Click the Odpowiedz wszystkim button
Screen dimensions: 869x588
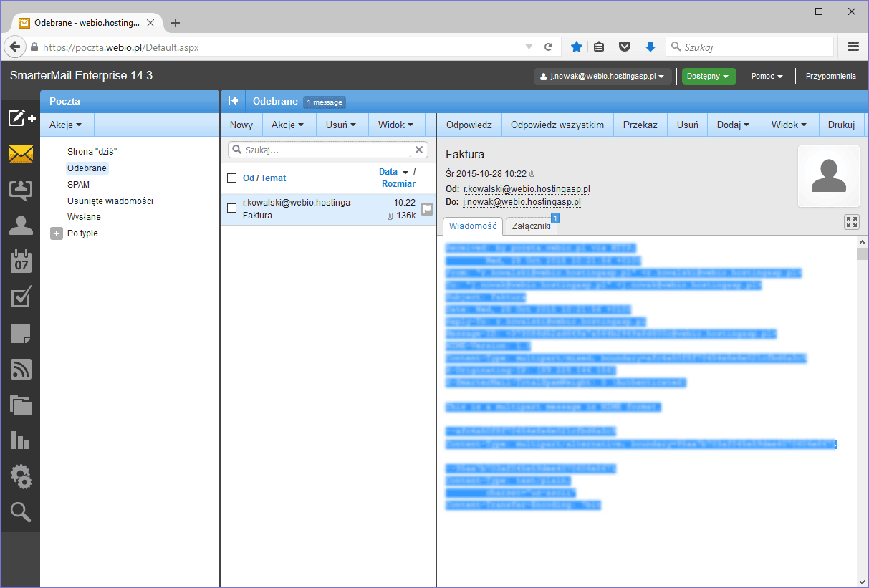pyautogui.click(x=557, y=125)
